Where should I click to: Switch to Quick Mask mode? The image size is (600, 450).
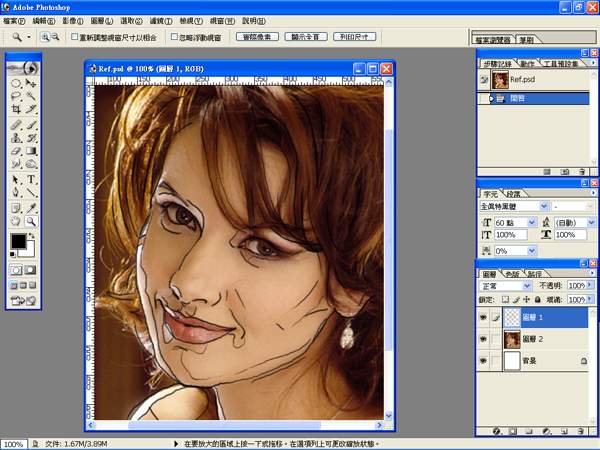[x=31, y=271]
